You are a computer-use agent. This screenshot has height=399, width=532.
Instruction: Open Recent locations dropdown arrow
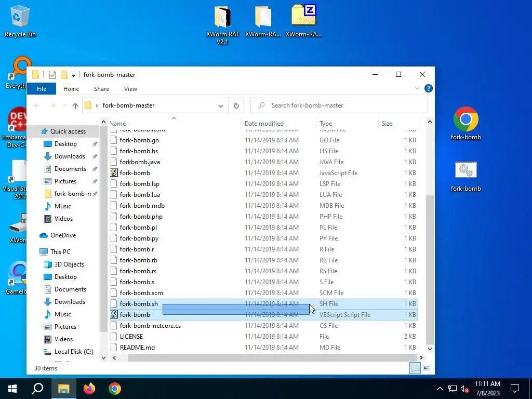tap(64, 105)
